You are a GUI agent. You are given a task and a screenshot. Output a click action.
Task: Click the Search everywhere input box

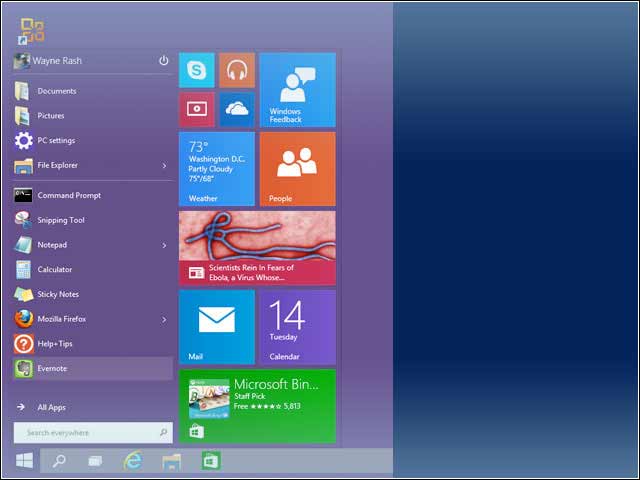[x=93, y=433]
